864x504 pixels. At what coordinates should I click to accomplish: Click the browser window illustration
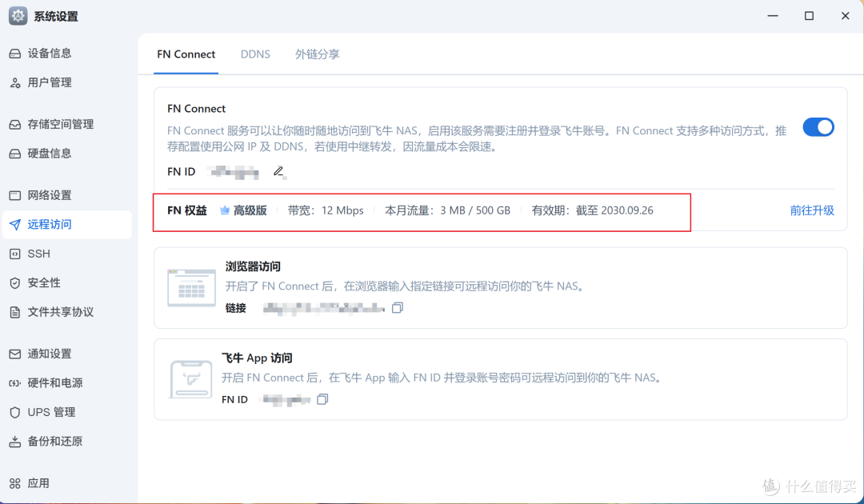[x=191, y=287]
